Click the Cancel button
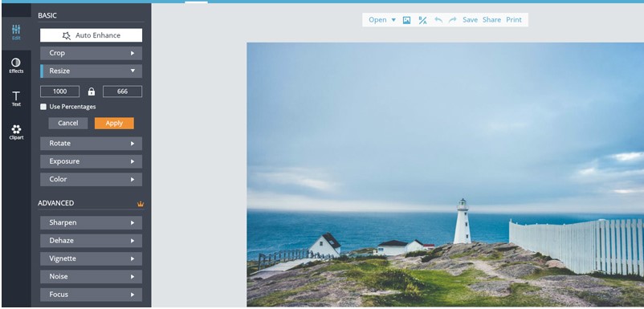644x309 pixels. pyautogui.click(x=68, y=123)
